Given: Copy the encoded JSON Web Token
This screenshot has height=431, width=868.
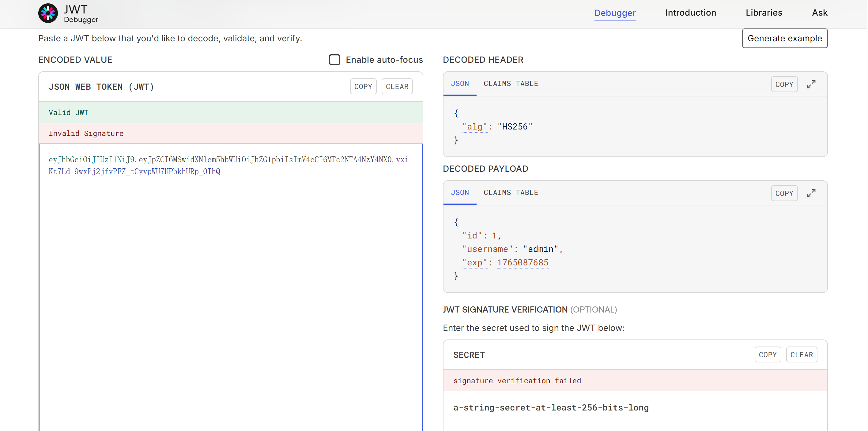Looking at the screenshot, I should pyautogui.click(x=363, y=87).
